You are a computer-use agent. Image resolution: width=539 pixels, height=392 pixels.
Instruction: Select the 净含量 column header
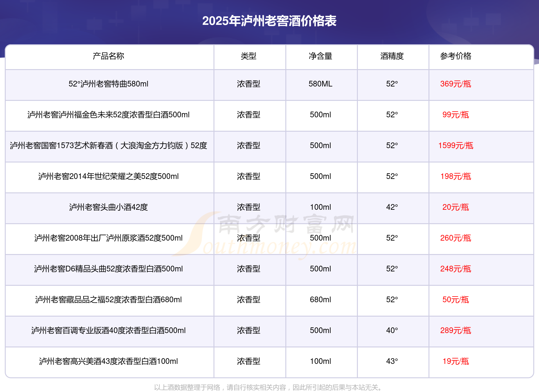coord(320,56)
